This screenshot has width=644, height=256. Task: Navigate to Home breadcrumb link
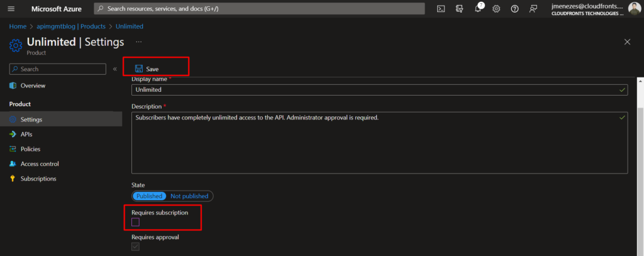(x=18, y=26)
